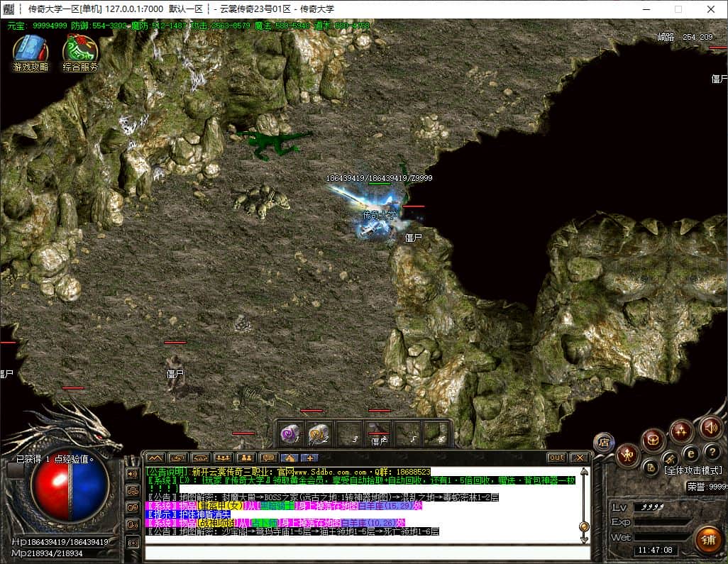728x564 pixels.
Task: Click the 'out' button on chat bar
Action: click(x=557, y=458)
